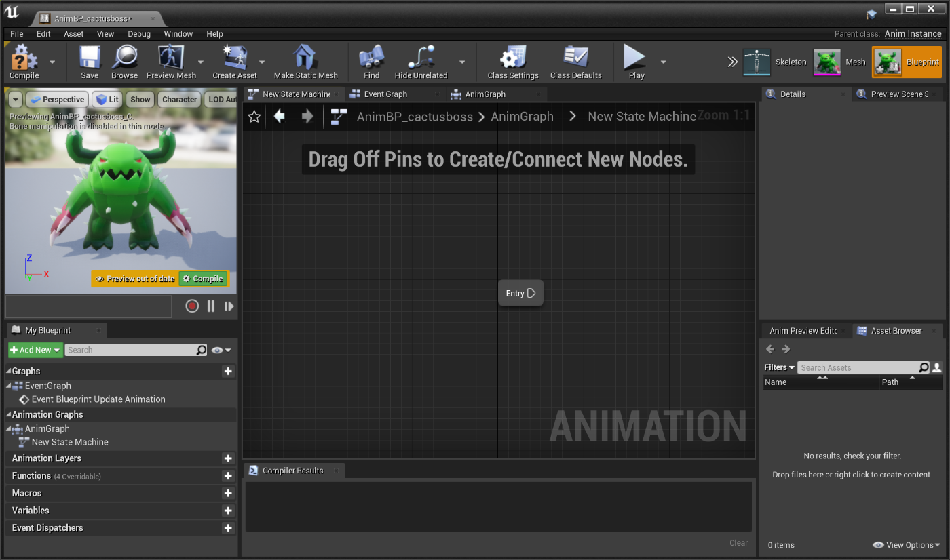This screenshot has width=950, height=560.
Task: Click the Compile toolbar icon
Action: point(24,62)
